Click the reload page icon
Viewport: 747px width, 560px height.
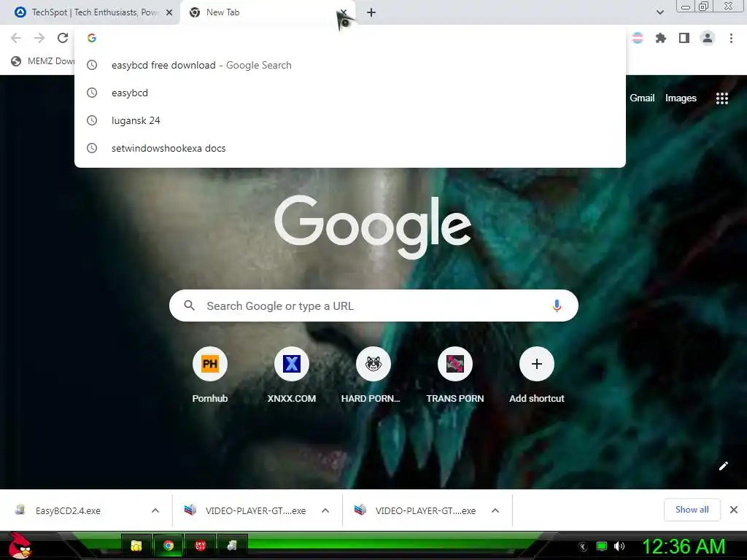click(x=63, y=38)
